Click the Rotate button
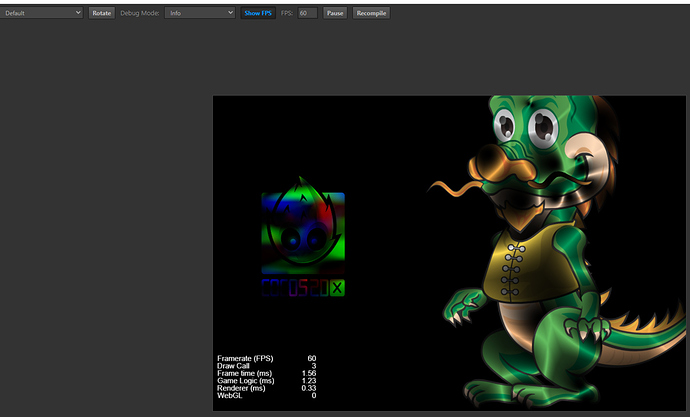The height and width of the screenshot is (417, 690). [102, 13]
